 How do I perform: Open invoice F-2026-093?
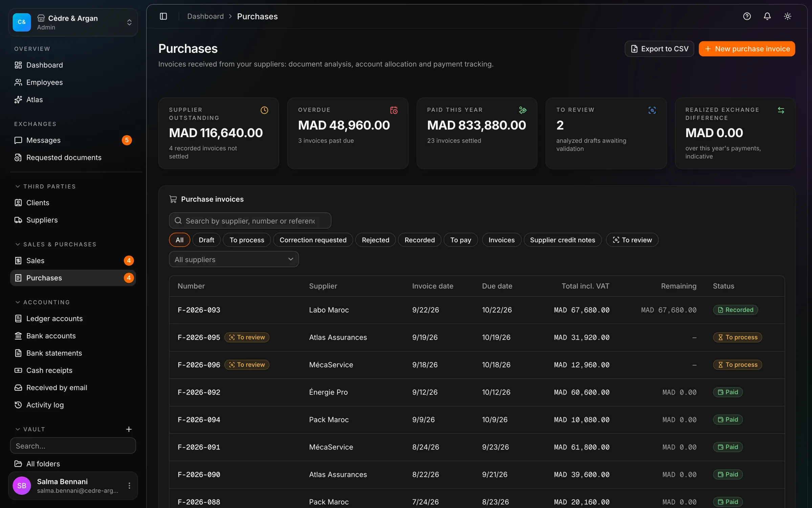pyautogui.click(x=477, y=310)
